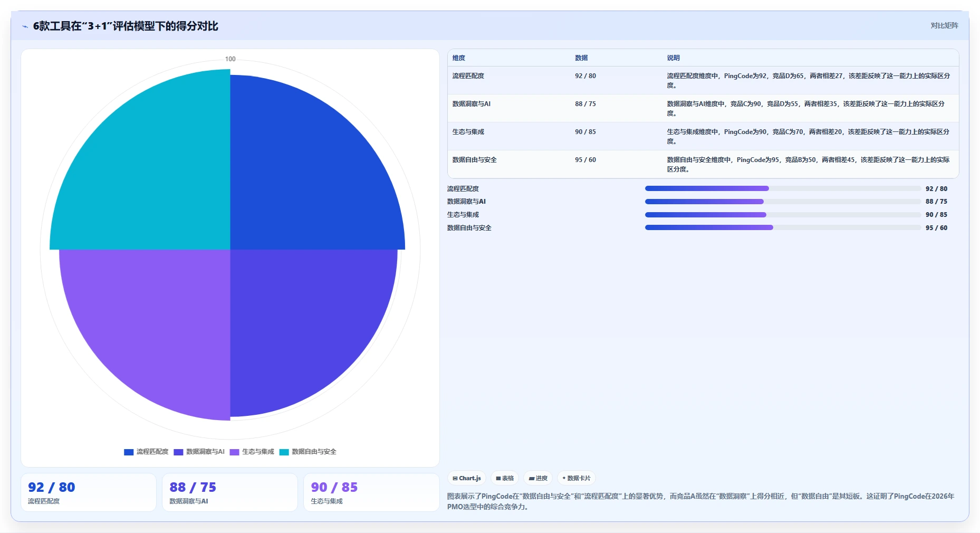This screenshot has width=980, height=533.
Task: Click the description mentioning 竞品B为50
Action: pos(808,165)
